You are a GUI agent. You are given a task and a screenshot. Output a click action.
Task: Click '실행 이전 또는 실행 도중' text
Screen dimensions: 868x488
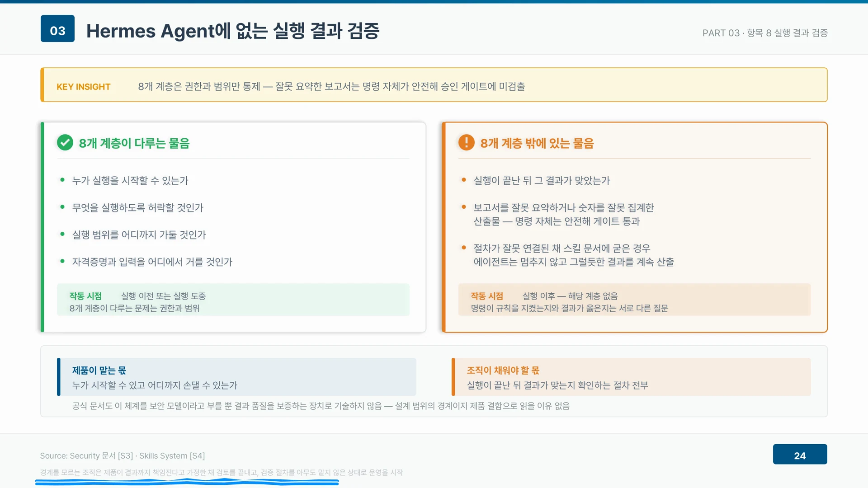[x=163, y=296]
